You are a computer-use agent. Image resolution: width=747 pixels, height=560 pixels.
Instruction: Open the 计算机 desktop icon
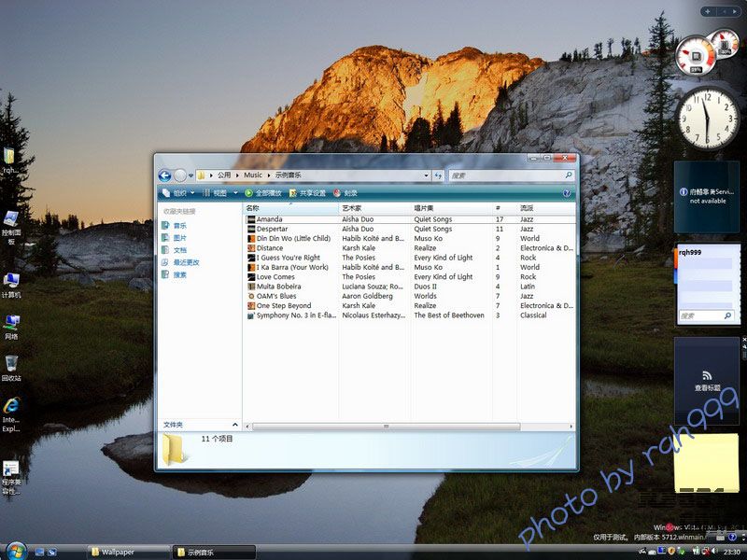11,286
